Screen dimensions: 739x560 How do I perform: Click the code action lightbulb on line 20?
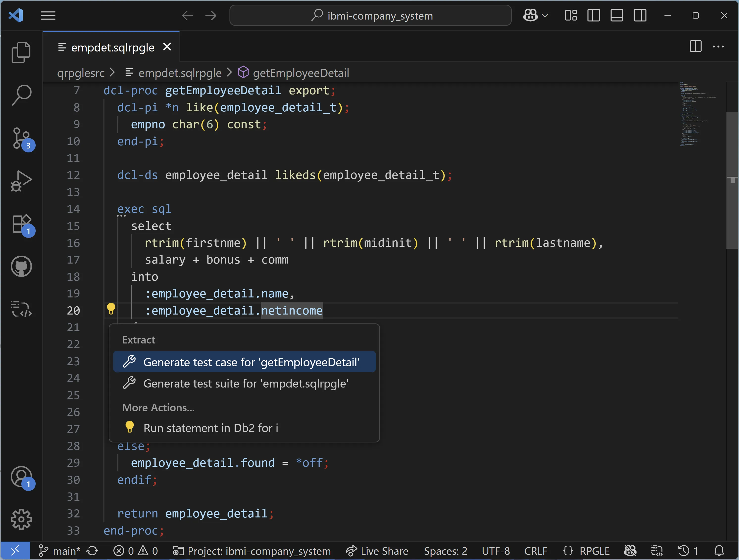click(x=111, y=309)
